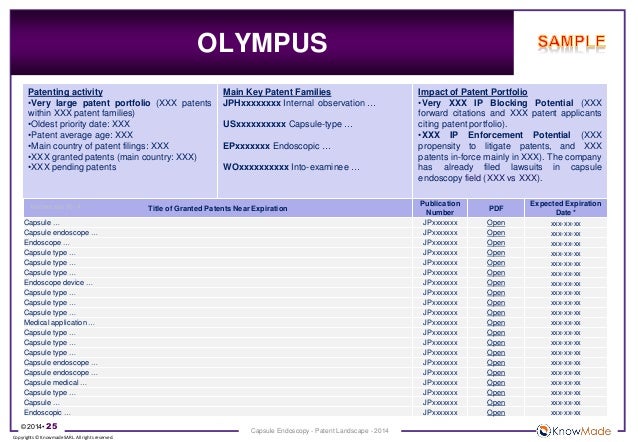Click the Impact of Patent Portfolio heading
The image size is (638, 442).
(x=472, y=92)
